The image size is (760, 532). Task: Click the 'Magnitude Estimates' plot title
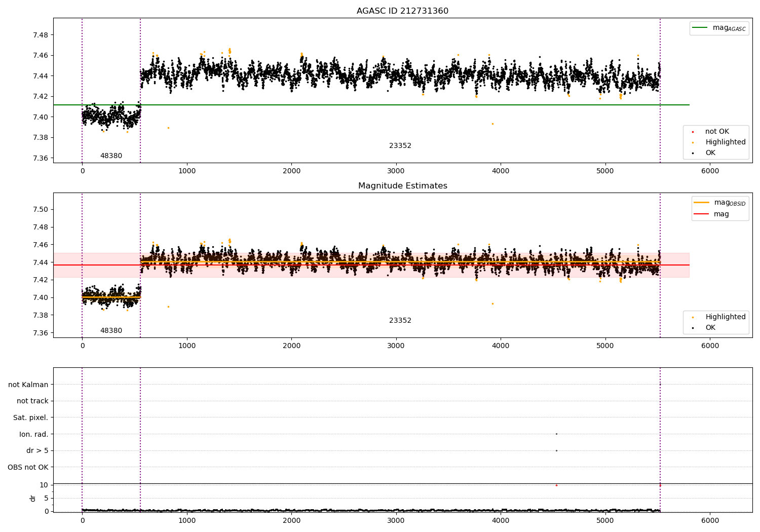tap(402, 186)
